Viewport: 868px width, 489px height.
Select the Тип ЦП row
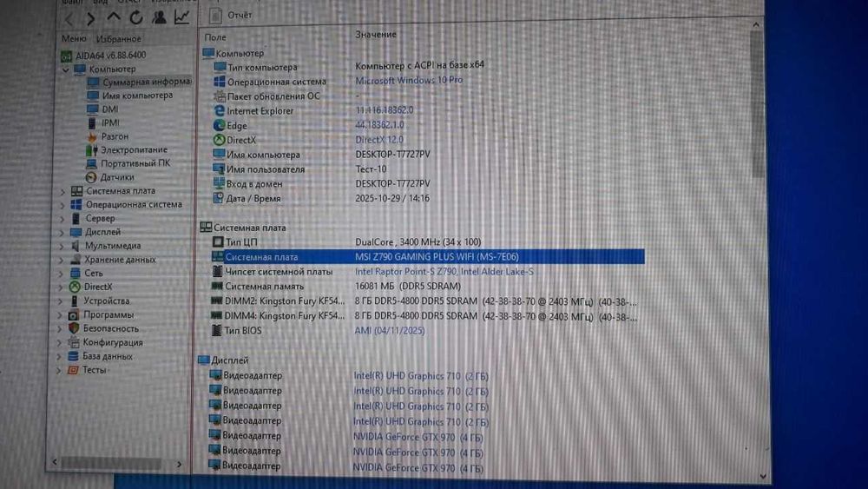346,242
